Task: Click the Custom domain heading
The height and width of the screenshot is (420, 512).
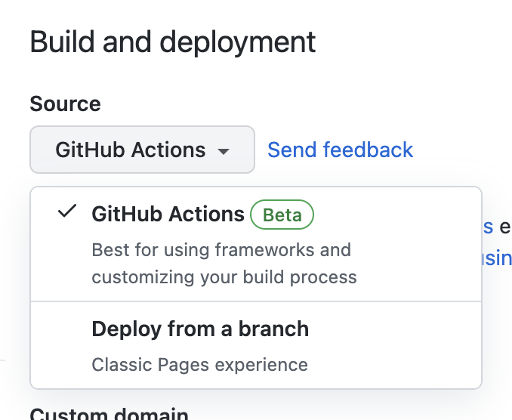Action: coord(109,414)
